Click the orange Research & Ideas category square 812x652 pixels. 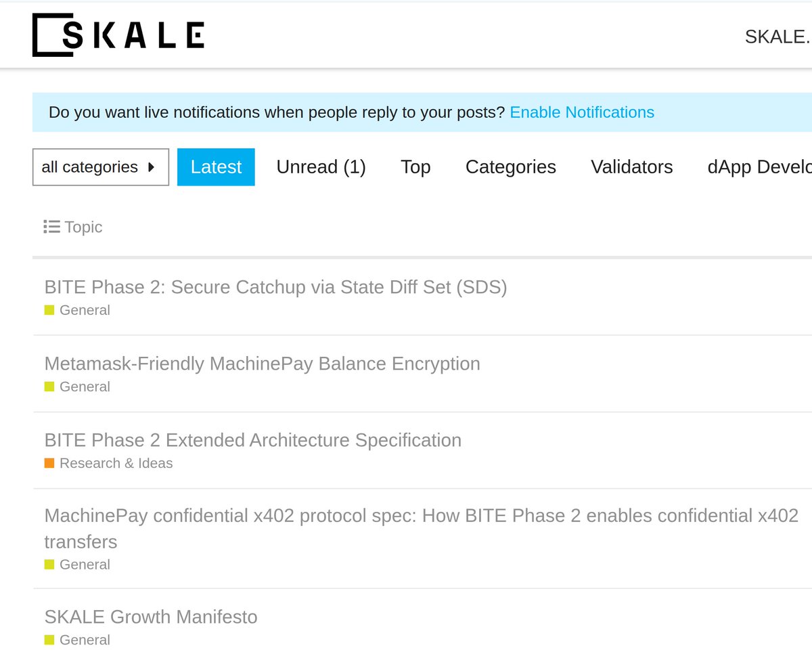(49, 463)
